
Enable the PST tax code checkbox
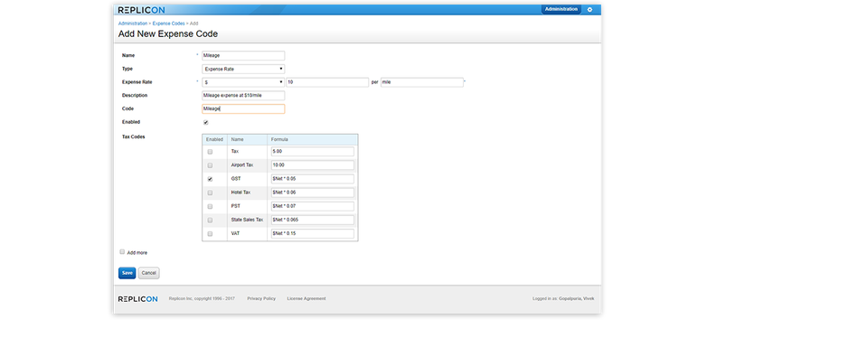tap(210, 206)
